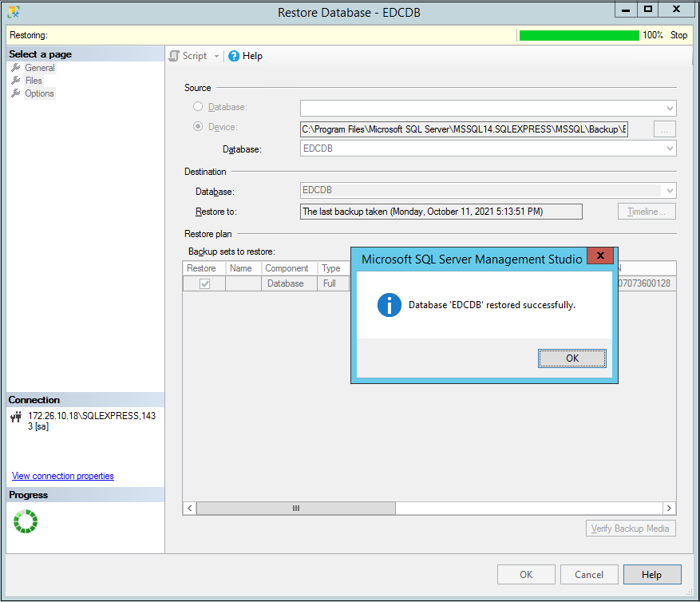Switch to the Files page
This screenshot has height=602, width=700.
click(34, 81)
